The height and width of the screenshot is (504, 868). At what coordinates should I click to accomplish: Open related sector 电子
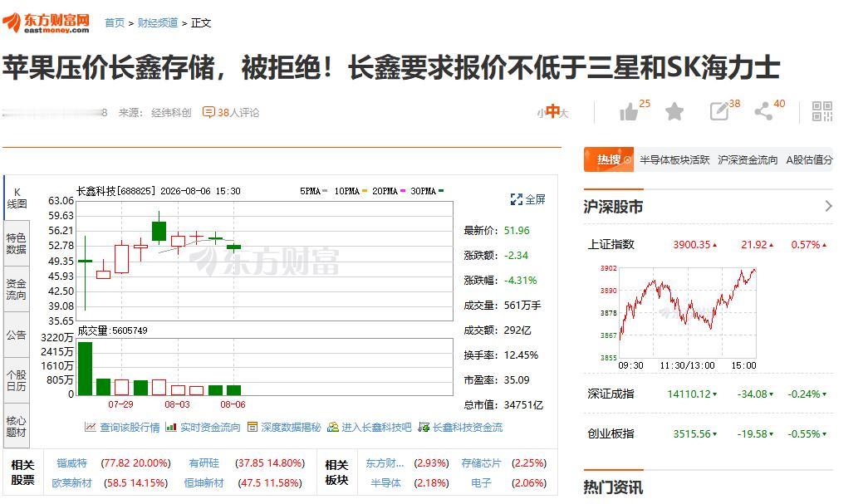pos(482,483)
